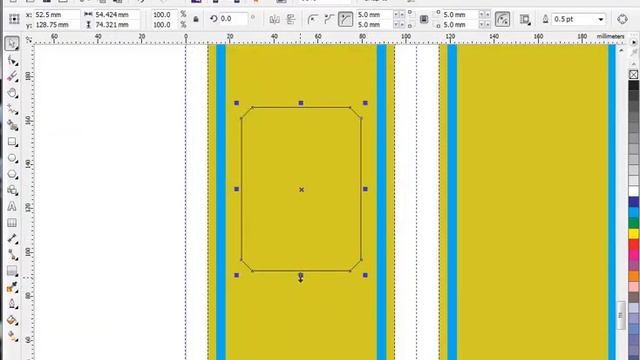
Task: Select the Ellipse tool
Action: pyautogui.click(x=12, y=158)
